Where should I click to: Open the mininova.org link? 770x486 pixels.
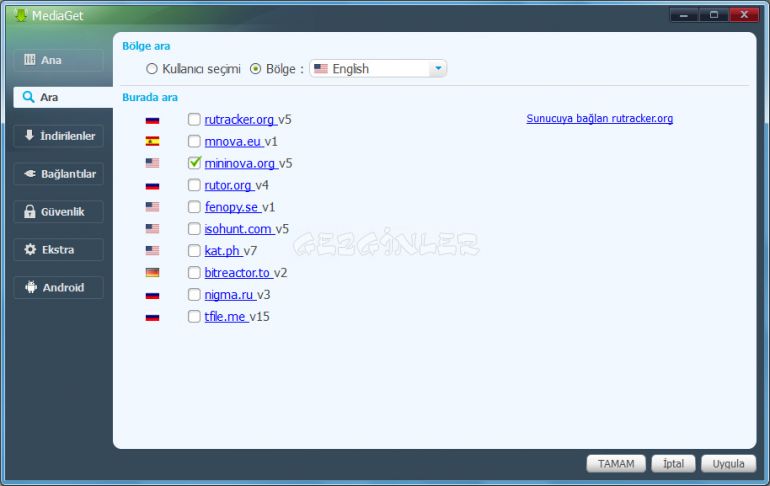pyautogui.click(x=240, y=163)
